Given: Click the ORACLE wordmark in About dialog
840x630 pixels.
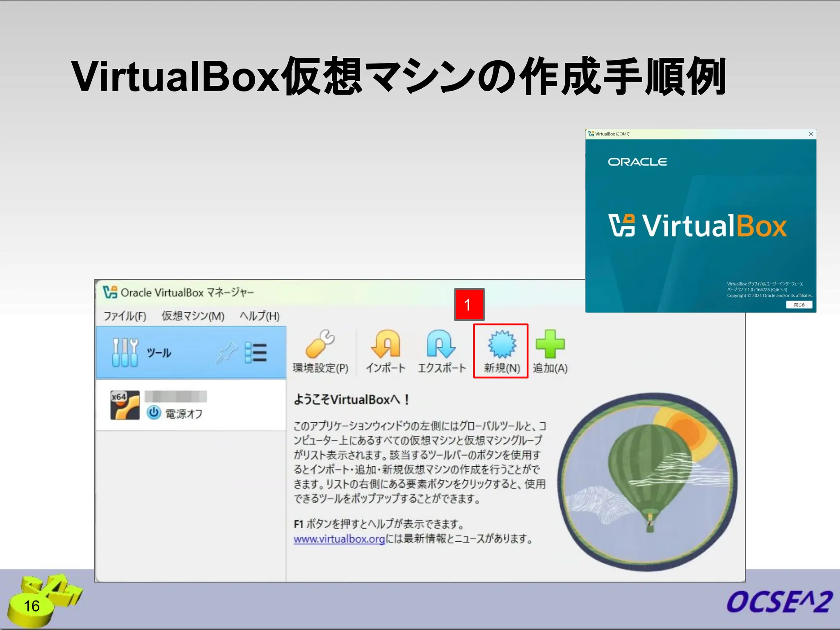Looking at the screenshot, I should (637, 162).
